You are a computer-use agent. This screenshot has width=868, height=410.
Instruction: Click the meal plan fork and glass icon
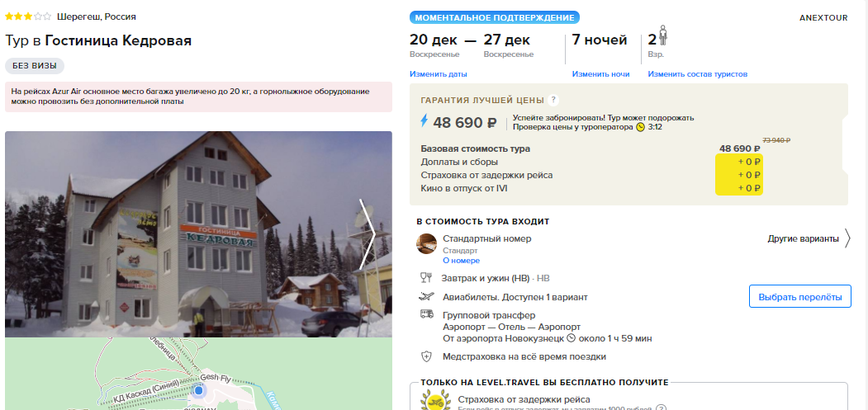coord(426,278)
